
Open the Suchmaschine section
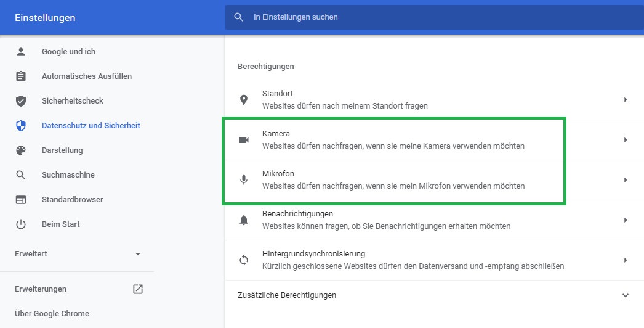tap(68, 175)
